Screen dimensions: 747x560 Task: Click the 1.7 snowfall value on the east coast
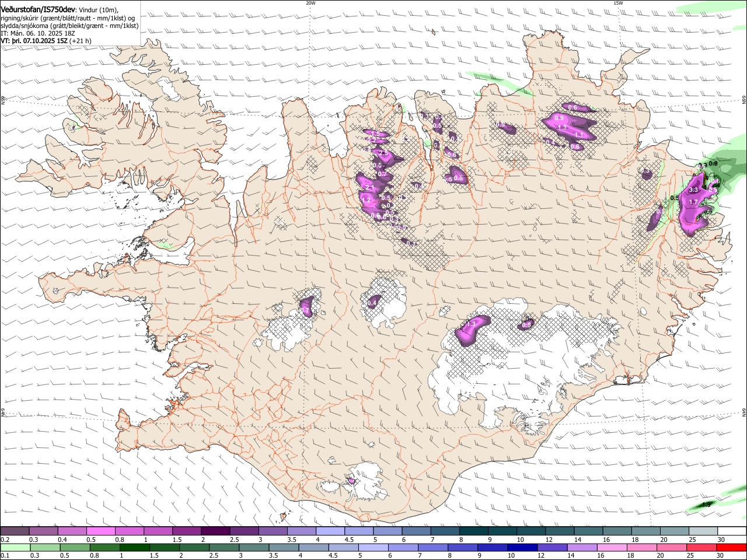click(693, 202)
